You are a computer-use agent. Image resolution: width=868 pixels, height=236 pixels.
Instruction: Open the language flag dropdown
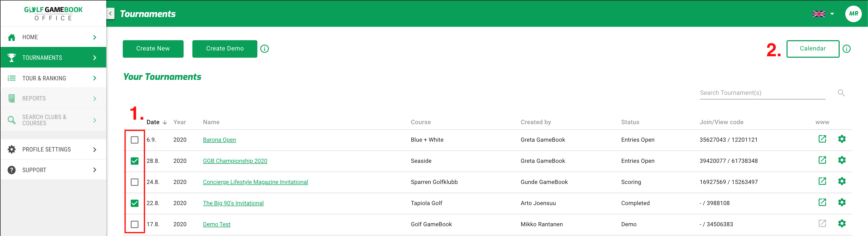pos(823,14)
